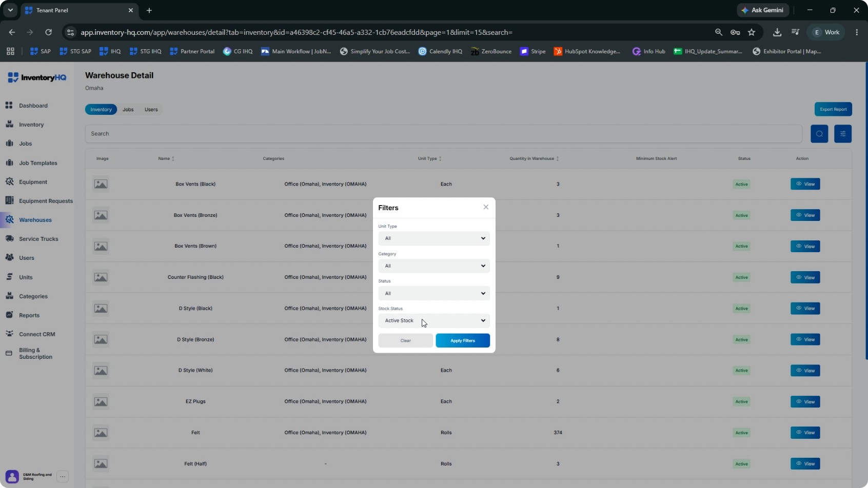Click the blue search icon button

(x=819, y=134)
